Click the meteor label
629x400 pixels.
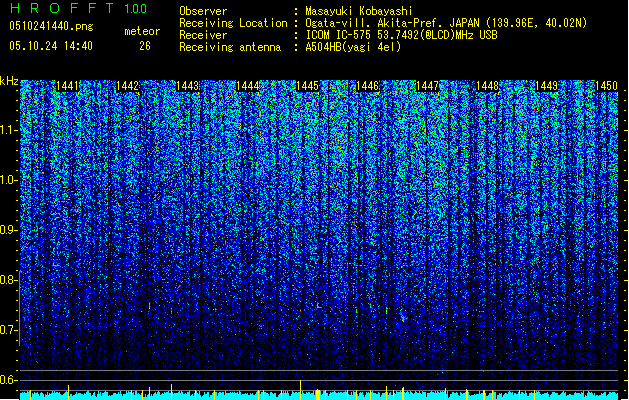pos(142,31)
